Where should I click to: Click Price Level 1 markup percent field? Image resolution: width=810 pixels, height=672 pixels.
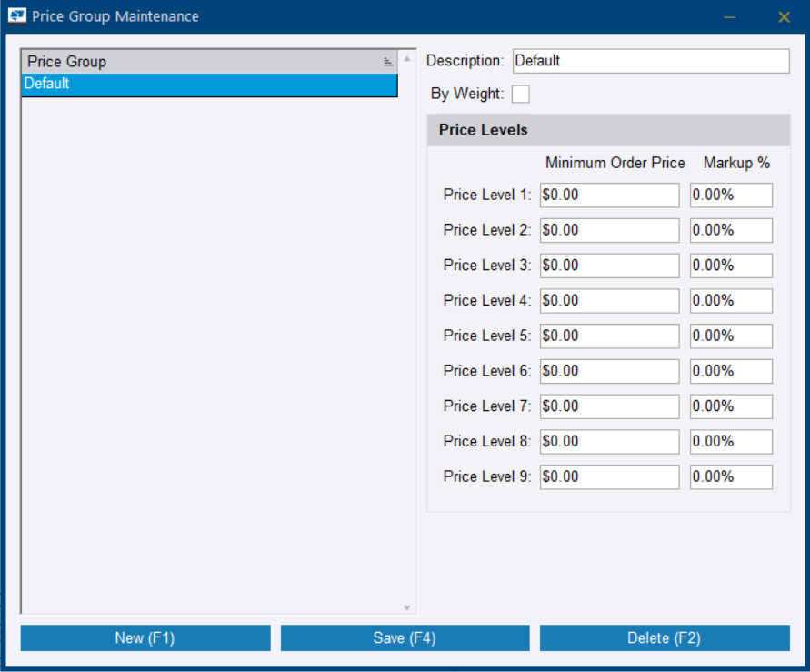pyautogui.click(x=731, y=195)
